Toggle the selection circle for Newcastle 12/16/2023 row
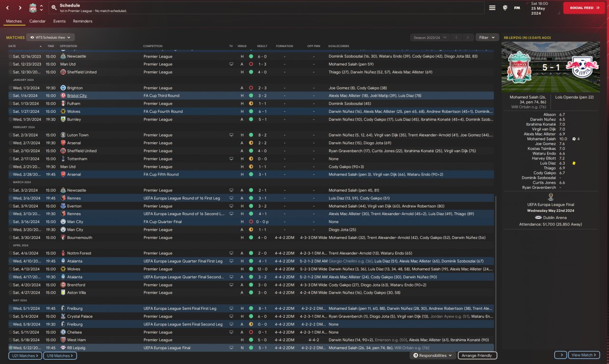Screen dimensions: 609x364 [x=10, y=56]
